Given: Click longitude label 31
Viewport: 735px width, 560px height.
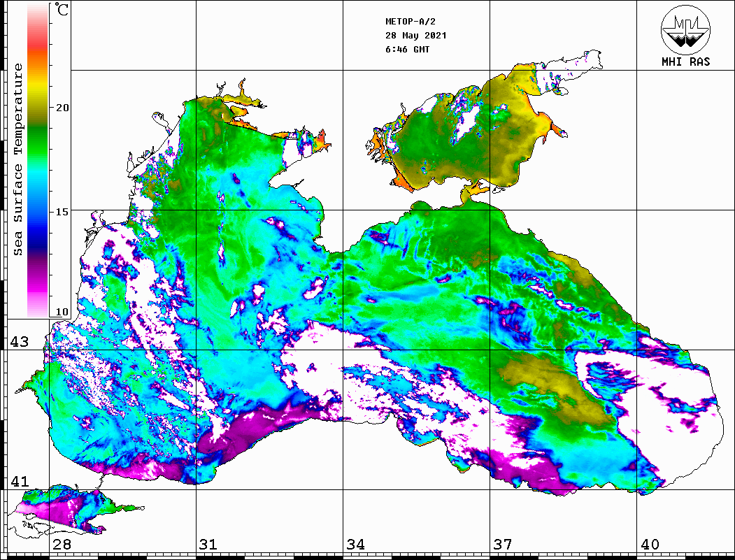Looking at the screenshot, I should (x=208, y=545).
